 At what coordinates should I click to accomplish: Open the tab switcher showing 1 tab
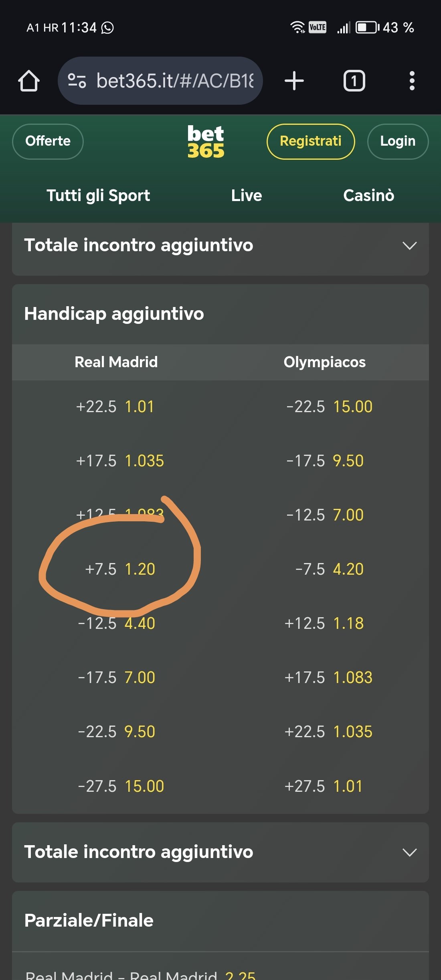[x=354, y=81]
